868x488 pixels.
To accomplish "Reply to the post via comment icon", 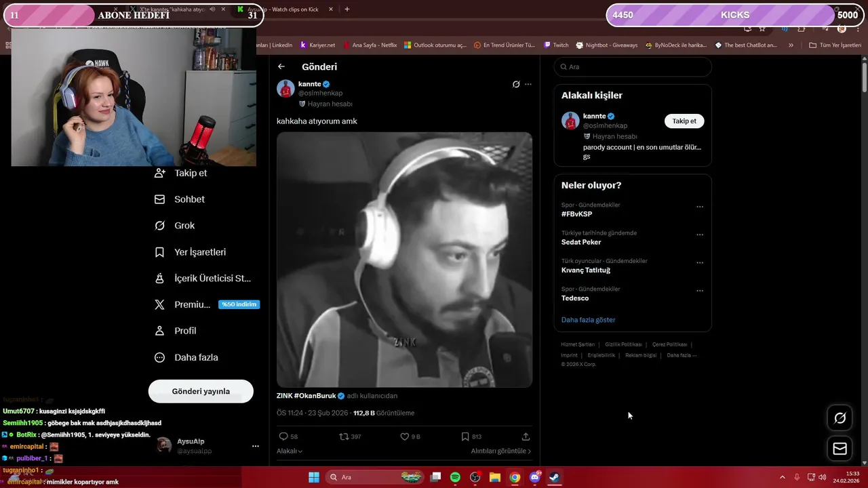I will [283, 436].
